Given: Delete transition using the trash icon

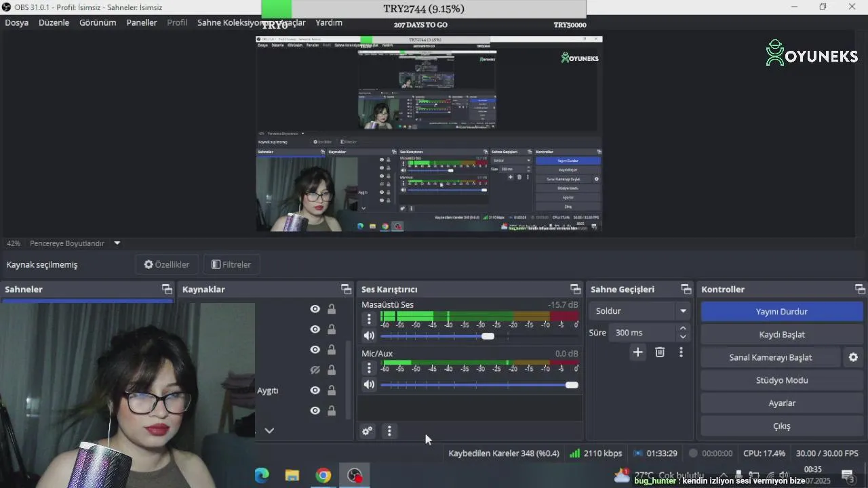Looking at the screenshot, I should pyautogui.click(x=660, y=352).
